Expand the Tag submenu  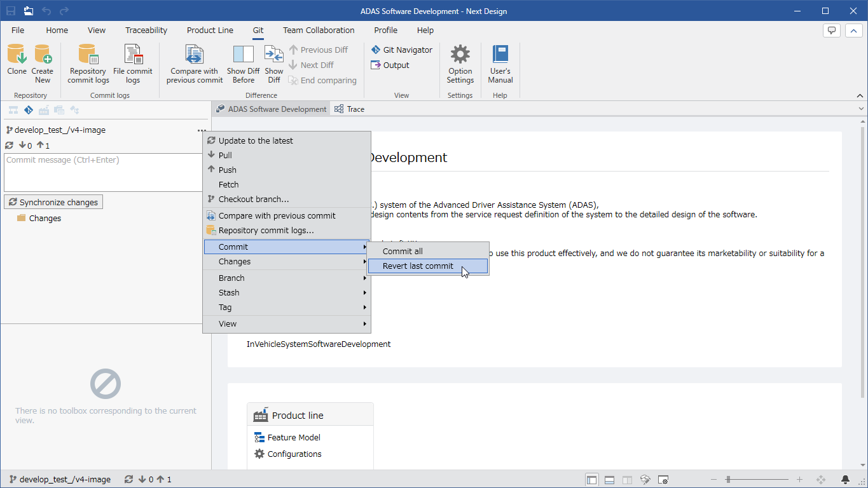[x=287, y=307]
